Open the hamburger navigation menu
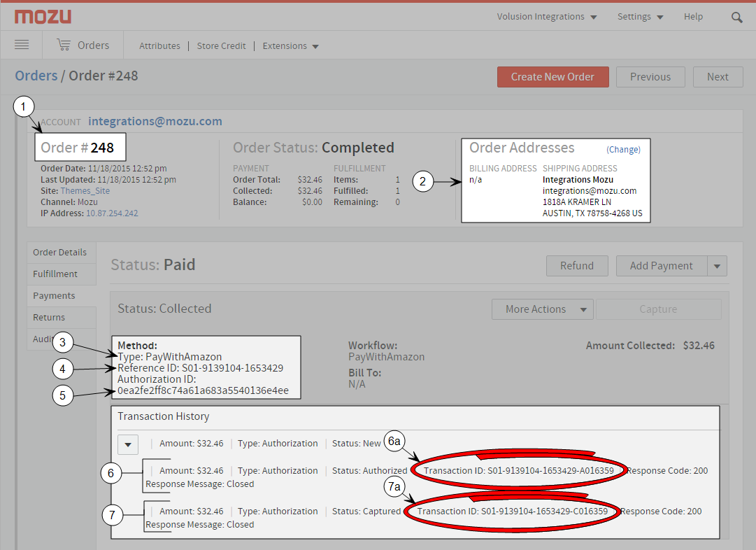 pos(22,45)
